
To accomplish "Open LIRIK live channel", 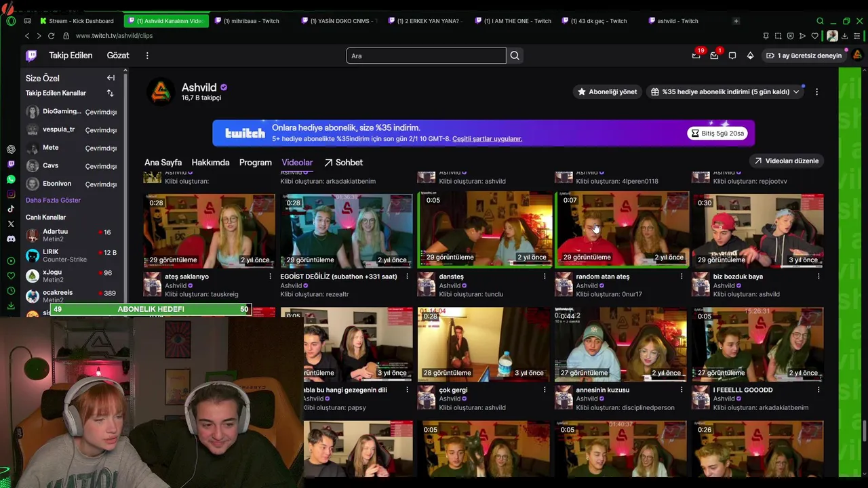I will click(71, 256).
